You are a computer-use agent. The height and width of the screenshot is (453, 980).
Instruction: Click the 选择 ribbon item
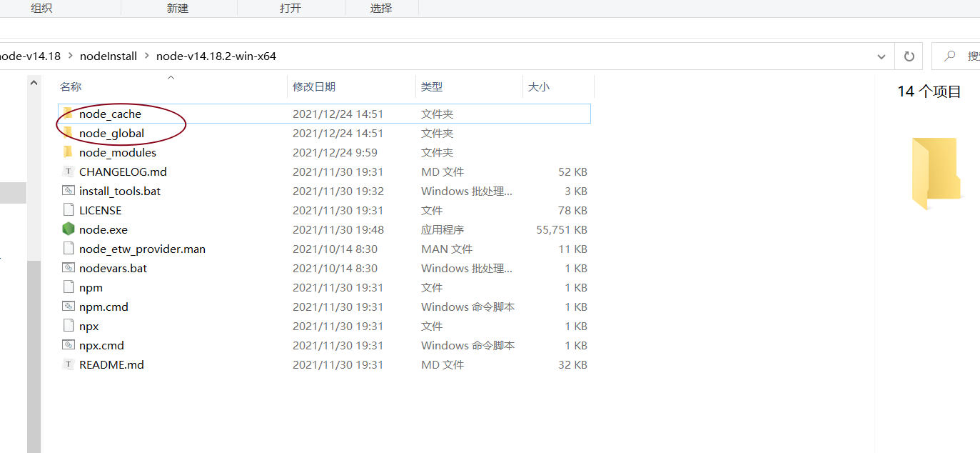click(x=382, y=7)
